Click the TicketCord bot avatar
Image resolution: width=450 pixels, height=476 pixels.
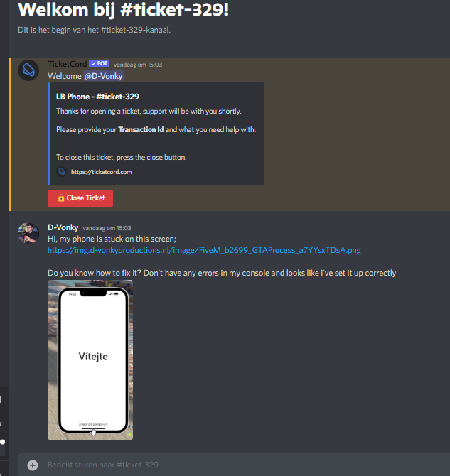coord(28,70)
